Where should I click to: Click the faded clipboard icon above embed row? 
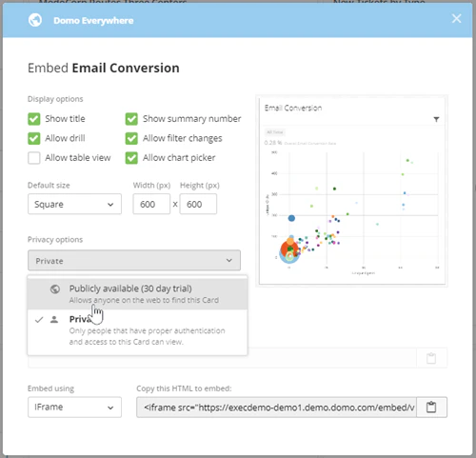431,358
